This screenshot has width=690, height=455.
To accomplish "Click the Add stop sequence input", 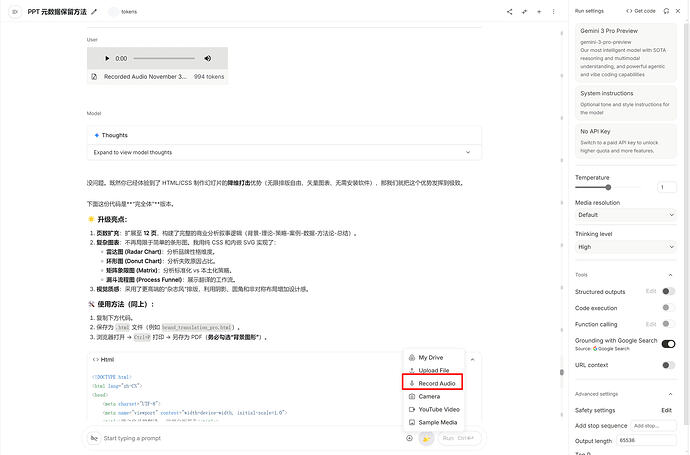I will (x=654, y=426).
